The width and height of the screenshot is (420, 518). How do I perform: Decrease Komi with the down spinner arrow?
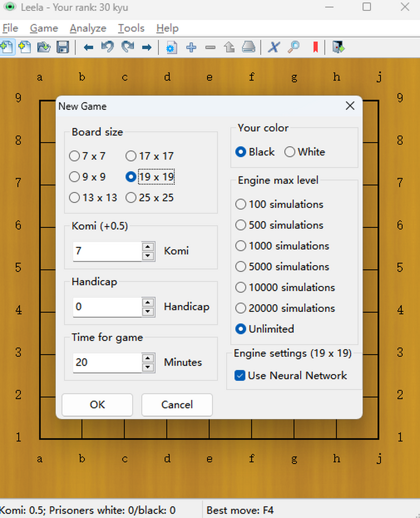(148, 256)
